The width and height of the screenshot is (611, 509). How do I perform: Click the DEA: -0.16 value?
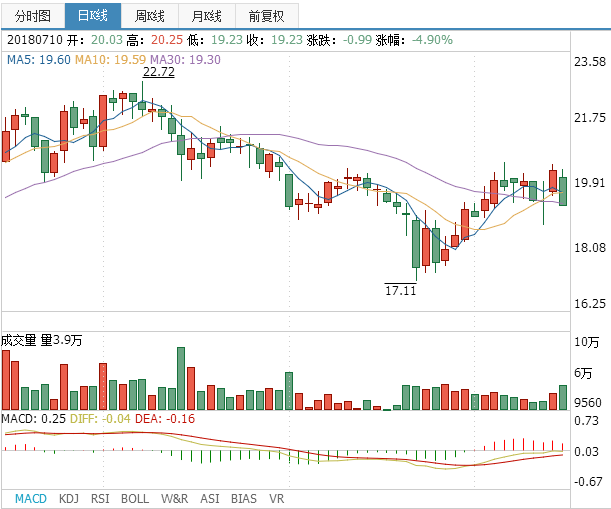click(x=165, y=419)
